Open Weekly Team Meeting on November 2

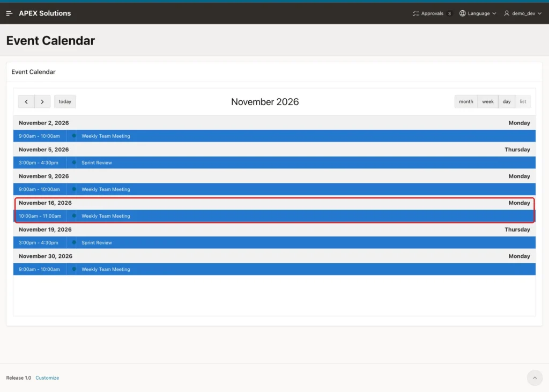[274, 136]
